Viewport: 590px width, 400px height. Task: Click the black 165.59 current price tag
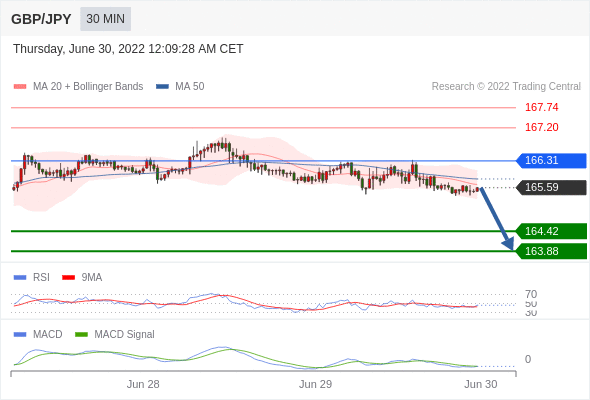(x=551, y=187)
